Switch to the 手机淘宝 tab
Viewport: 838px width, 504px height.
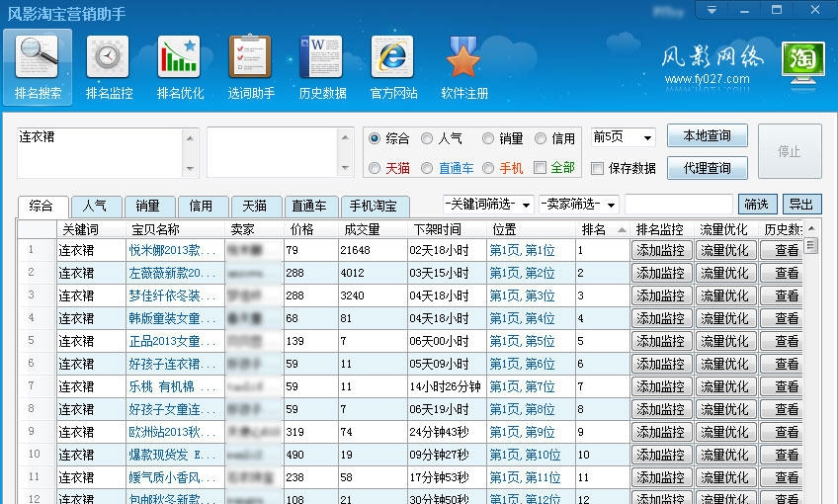(x=374, y=207)
